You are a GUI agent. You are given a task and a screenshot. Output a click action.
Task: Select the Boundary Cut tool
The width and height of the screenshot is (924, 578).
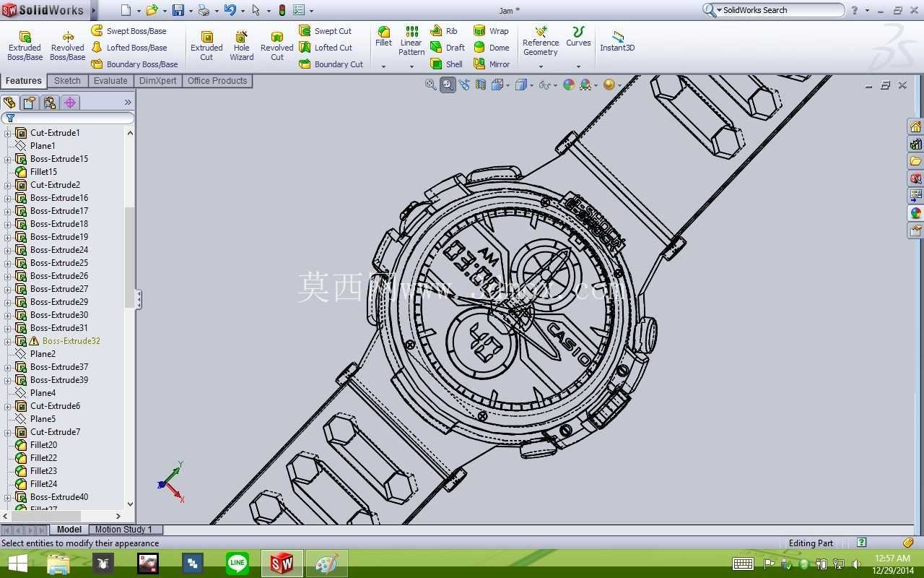331,64
